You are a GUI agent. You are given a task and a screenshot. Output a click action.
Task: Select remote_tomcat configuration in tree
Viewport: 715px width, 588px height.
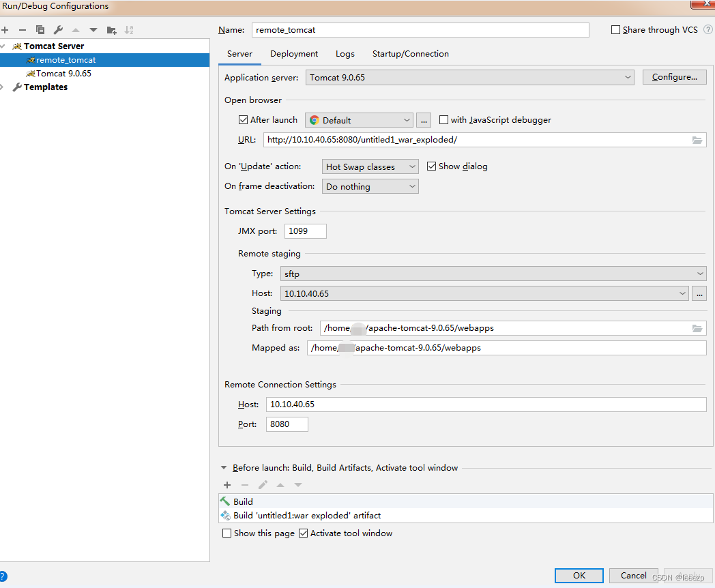(105, 60)
